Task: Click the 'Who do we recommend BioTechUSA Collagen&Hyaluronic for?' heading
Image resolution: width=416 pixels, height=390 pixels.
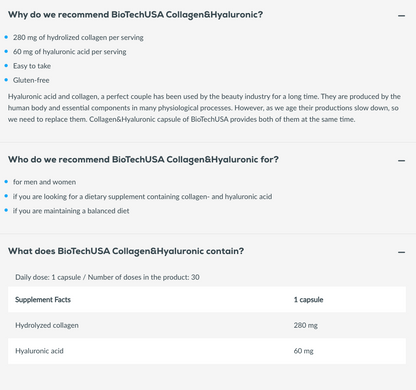Action: [143, 160]
